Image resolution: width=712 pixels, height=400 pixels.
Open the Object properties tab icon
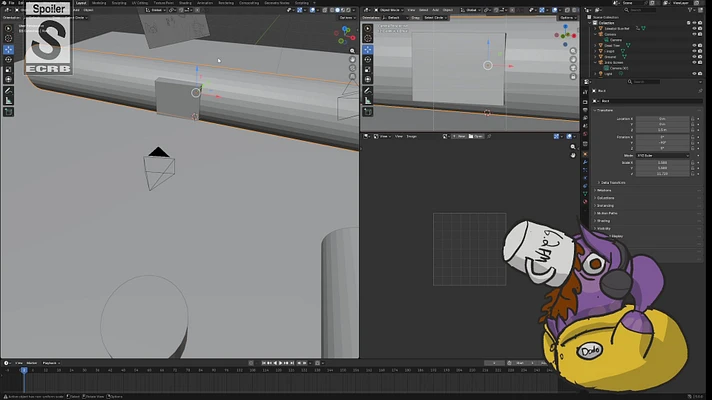tap(585, 154)
